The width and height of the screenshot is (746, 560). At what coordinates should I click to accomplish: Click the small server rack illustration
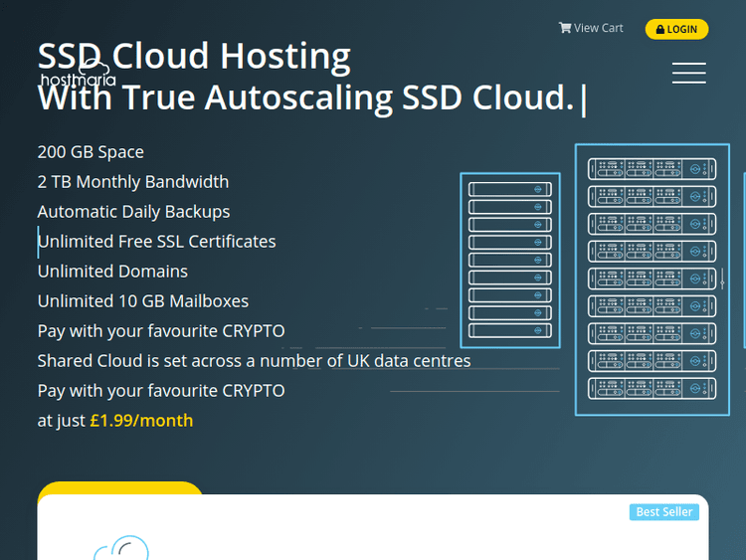509,260
